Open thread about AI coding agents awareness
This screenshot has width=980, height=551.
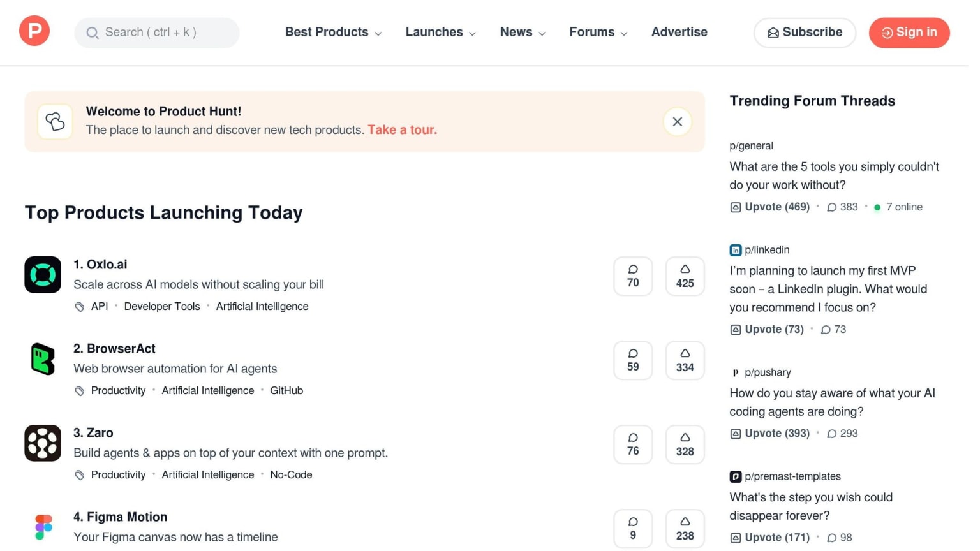pyautogui.click(x=832, y=402)
